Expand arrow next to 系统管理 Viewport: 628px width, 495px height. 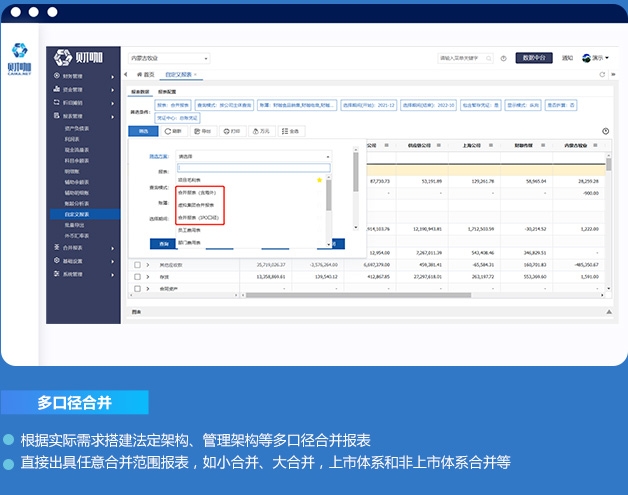pyautogui.click(x=113, y=275)
